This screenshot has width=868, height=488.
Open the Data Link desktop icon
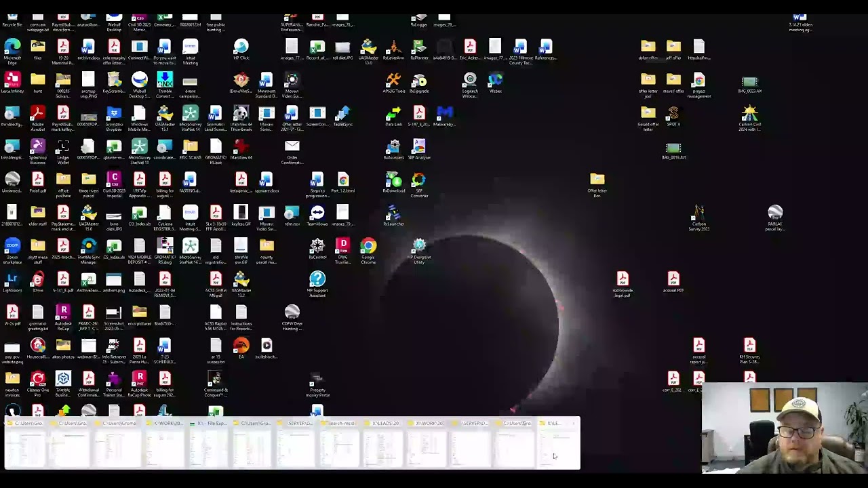coord(393,114)
